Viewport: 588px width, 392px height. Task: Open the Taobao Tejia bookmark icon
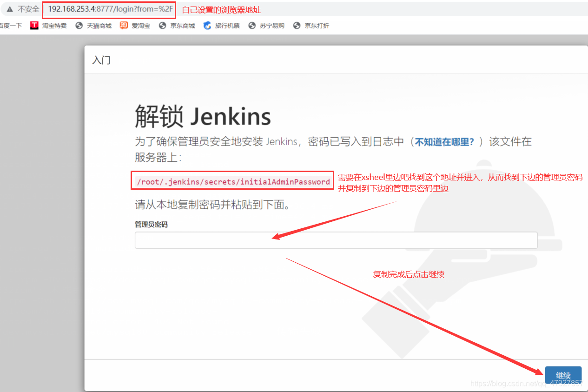coord(34,26)
